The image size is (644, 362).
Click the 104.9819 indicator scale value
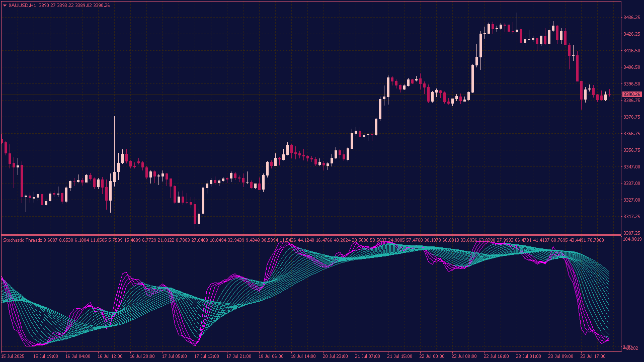click(632, 239)
